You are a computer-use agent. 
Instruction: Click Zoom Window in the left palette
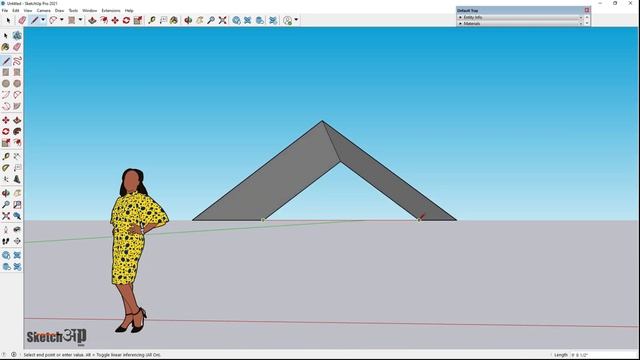point(17,204)
